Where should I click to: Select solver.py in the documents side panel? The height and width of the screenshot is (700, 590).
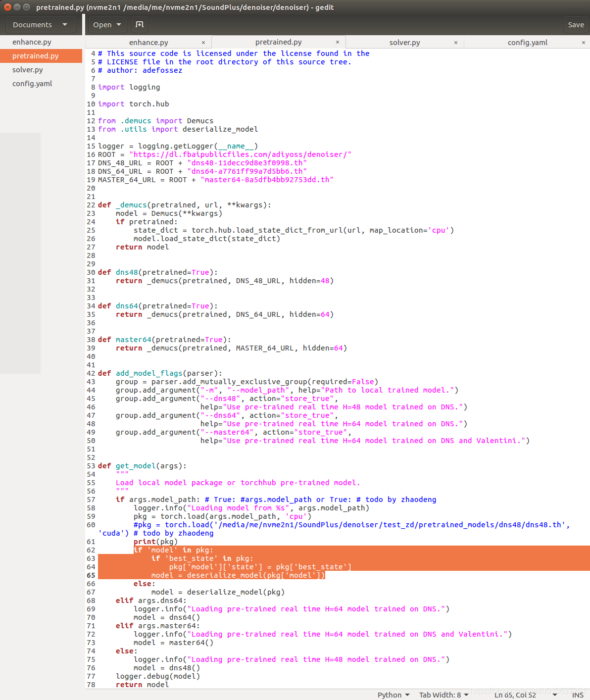(27, 69)
